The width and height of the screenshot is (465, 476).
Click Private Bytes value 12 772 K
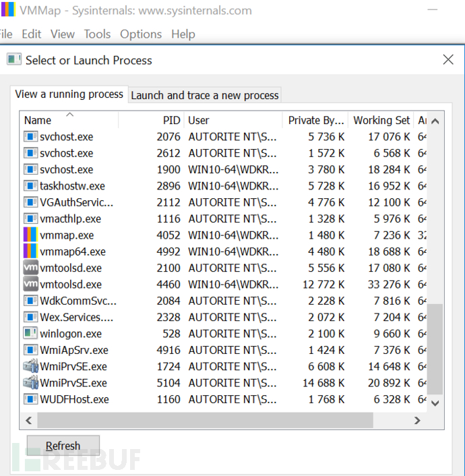(x=323, y=285)
